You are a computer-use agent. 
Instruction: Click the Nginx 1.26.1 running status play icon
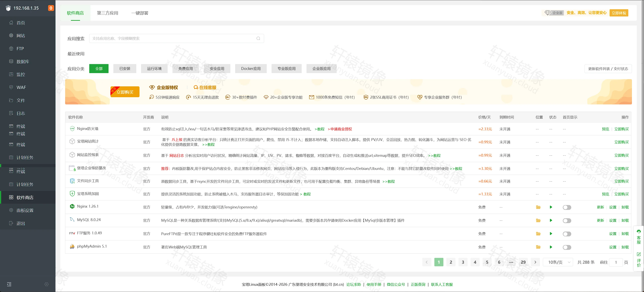click(551, 207)
